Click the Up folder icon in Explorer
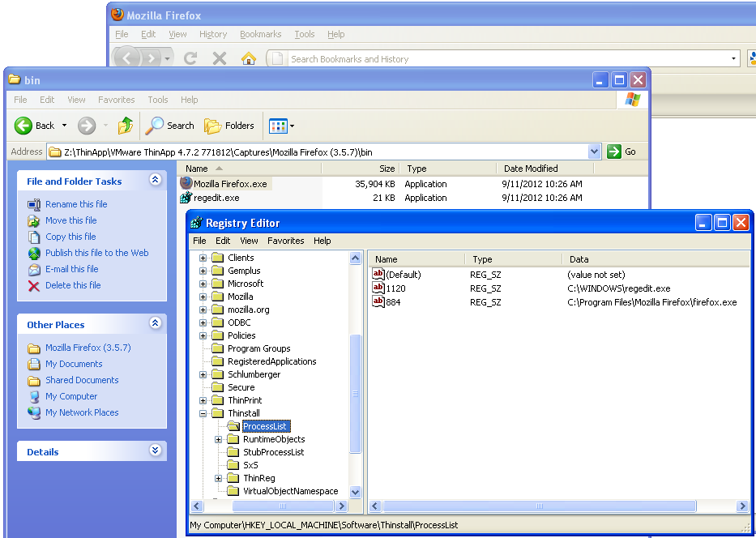Image resolution: width=756 pixels, height=538 pixels. 125,126
